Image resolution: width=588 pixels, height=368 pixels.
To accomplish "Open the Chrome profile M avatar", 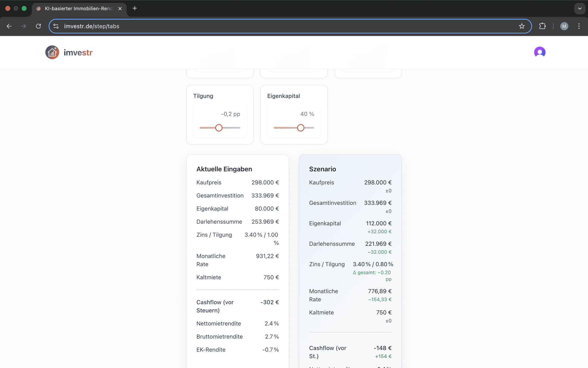I will point(564,26).
